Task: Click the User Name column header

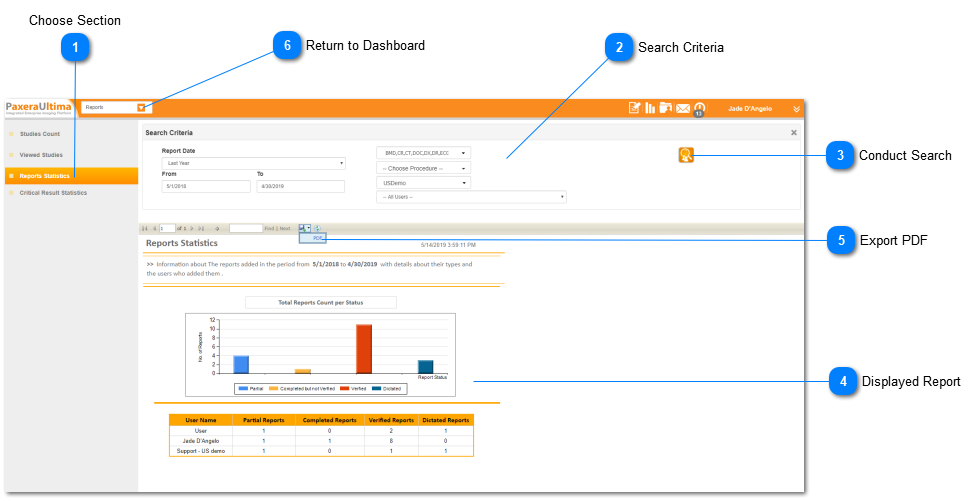Action: point(201,421)
